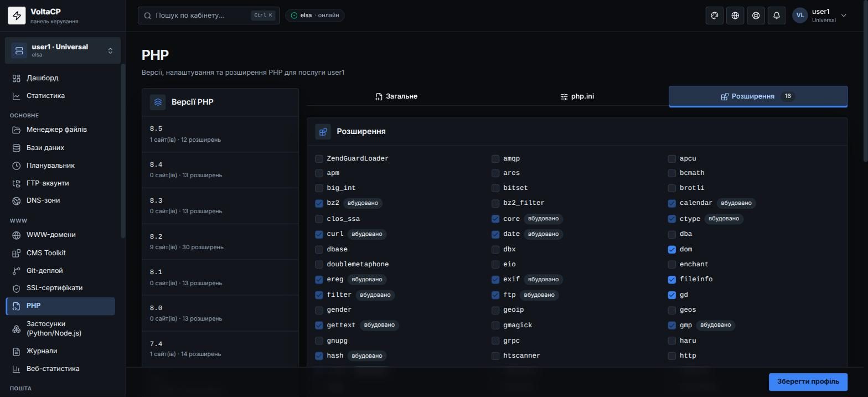Uncheck the gd extension checkbox
Image resolution: width=868 pixels, height=397 pixels.
click(671, 295)
